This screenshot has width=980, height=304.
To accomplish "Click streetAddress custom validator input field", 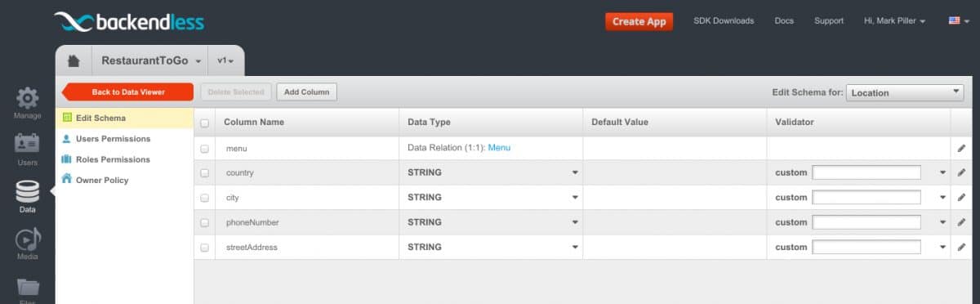I will [x=866, y=247].
